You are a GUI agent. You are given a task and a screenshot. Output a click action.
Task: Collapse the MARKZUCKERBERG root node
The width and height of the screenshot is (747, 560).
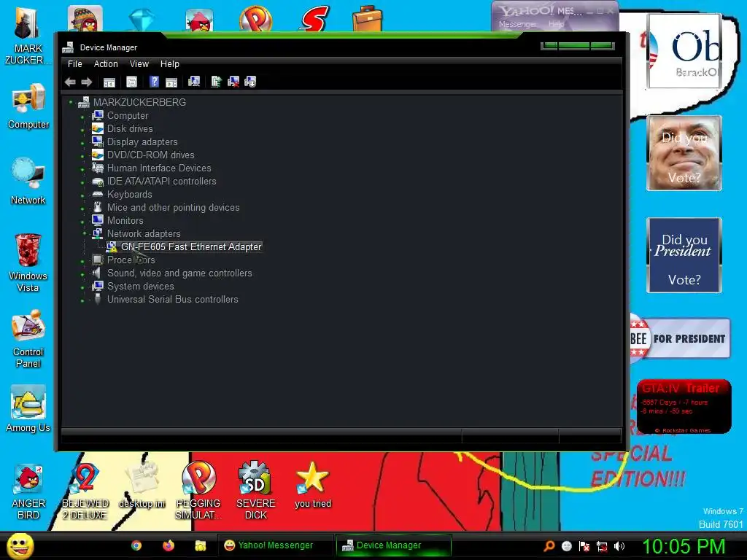[x=71, y=102]
